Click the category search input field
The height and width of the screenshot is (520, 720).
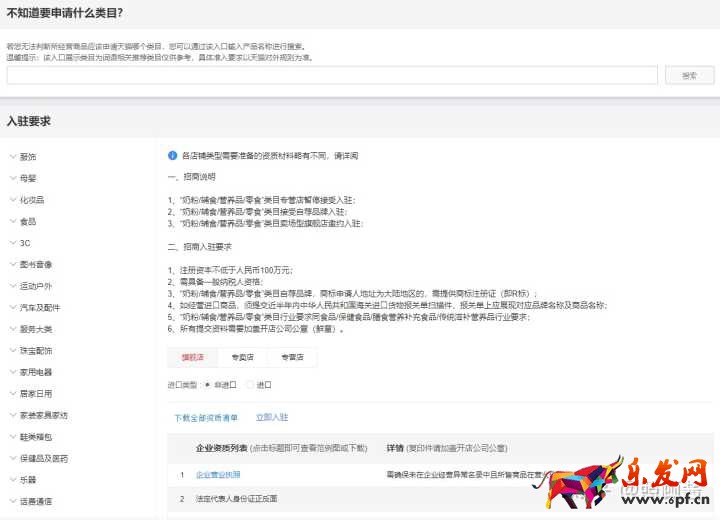pos(332,75)
